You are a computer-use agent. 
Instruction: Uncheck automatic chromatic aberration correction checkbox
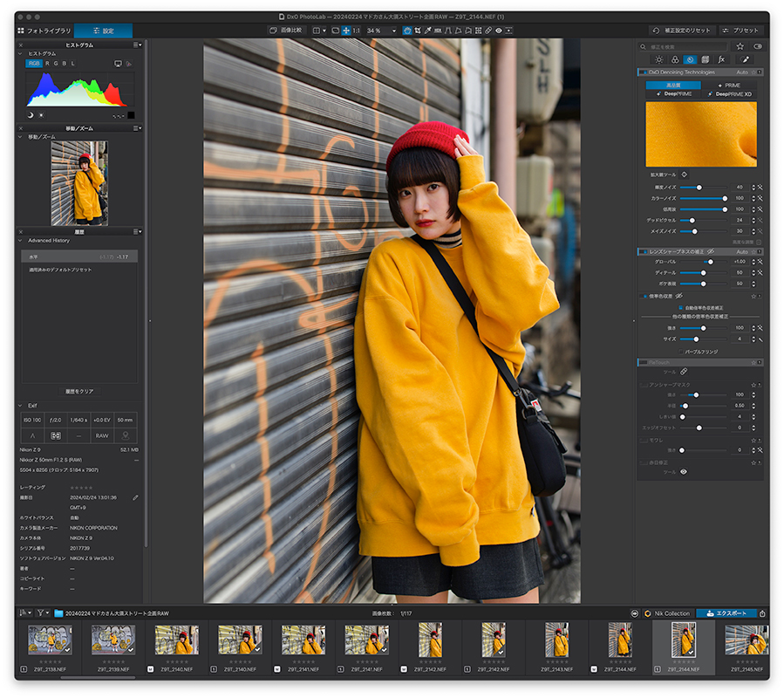click(680, 308)
